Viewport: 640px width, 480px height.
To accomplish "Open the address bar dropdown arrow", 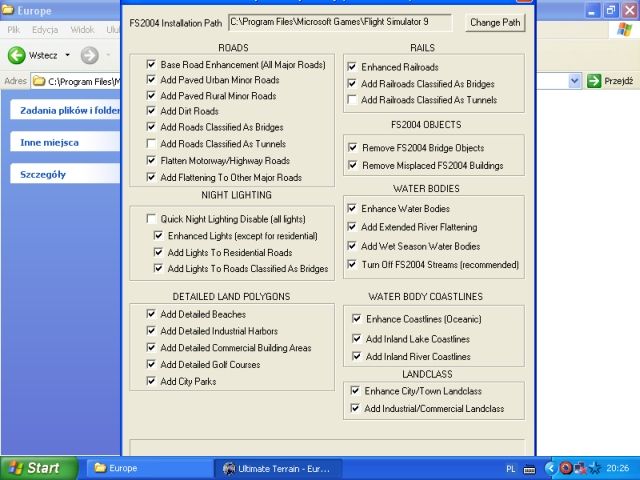I will (x=575, y=81).
